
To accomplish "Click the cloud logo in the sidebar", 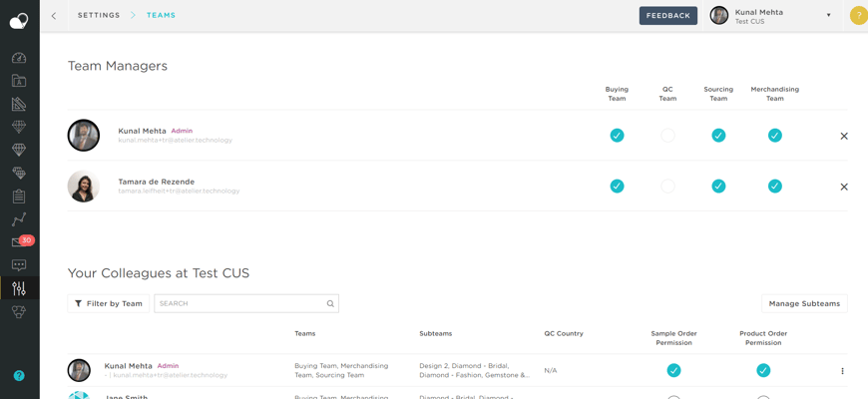I will [x=19, y=22].
